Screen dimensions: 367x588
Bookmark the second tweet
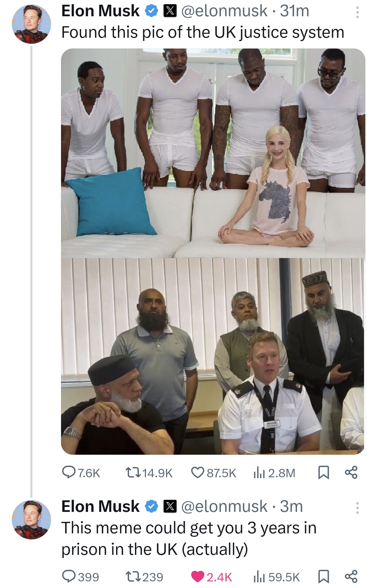[x=324, y=577]
